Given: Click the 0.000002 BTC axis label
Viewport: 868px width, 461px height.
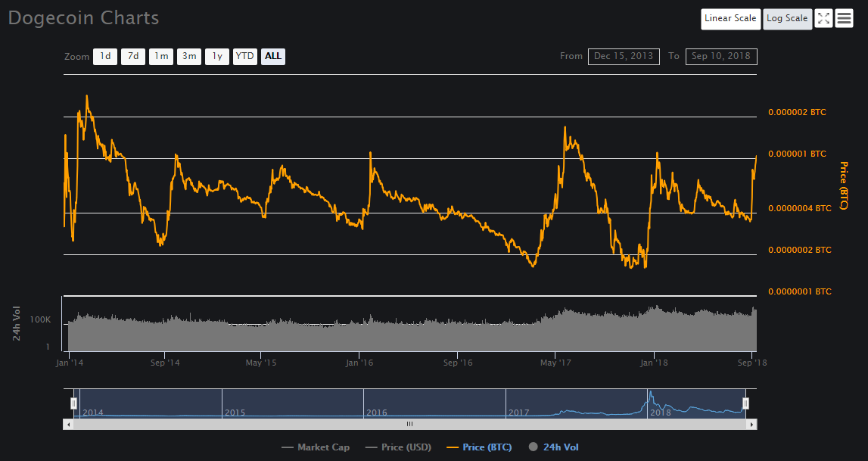Looking at the screenshot, I should [x=797, y=112].
